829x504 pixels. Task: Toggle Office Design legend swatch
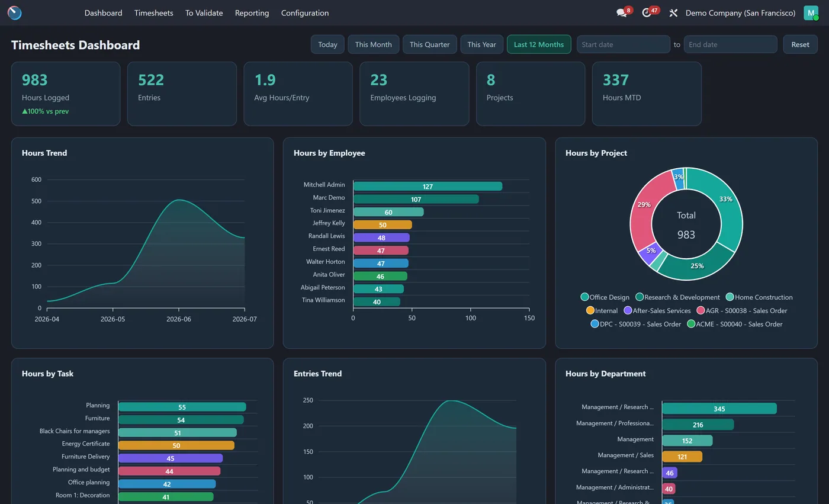[x=584, y=297]
